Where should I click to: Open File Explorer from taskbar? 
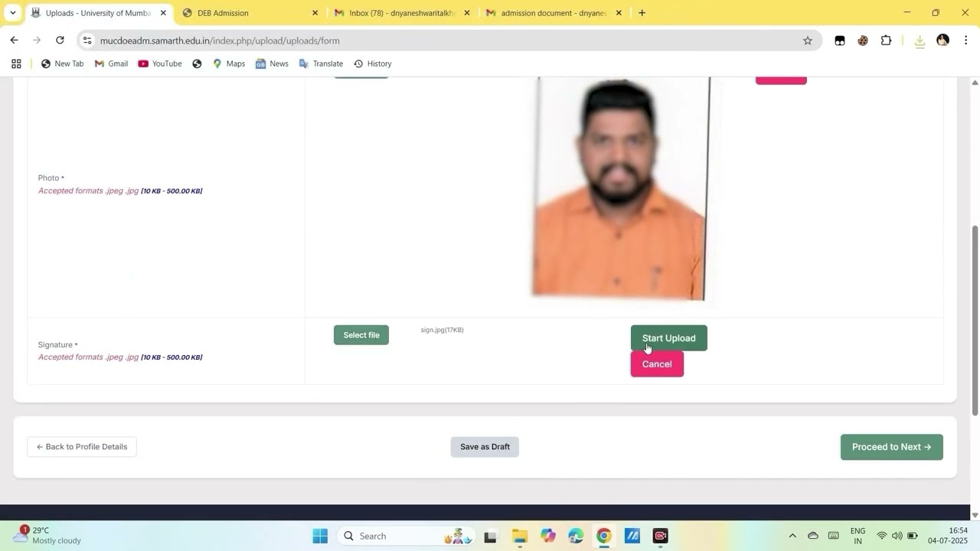pos(519,536)
